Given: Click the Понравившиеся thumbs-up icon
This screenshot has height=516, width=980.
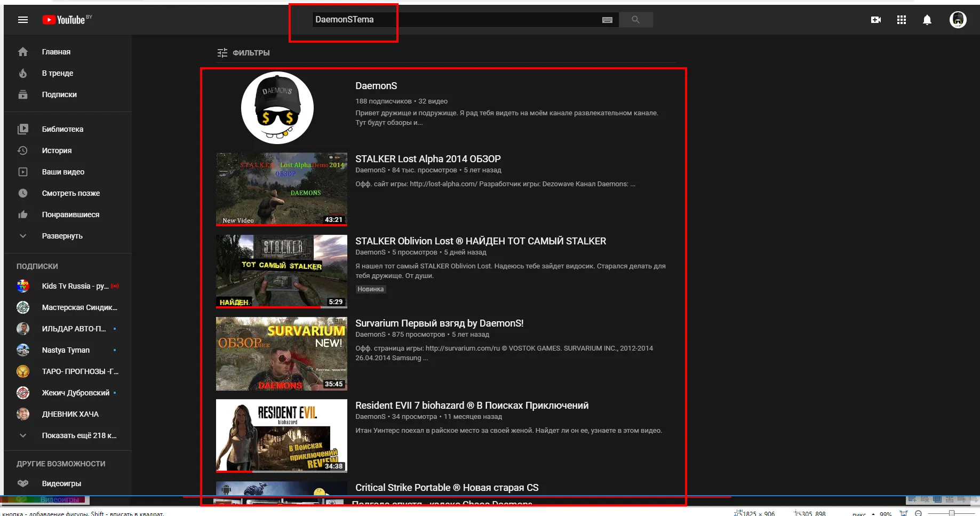Looking at the screenshot, I should pos(22,215).
